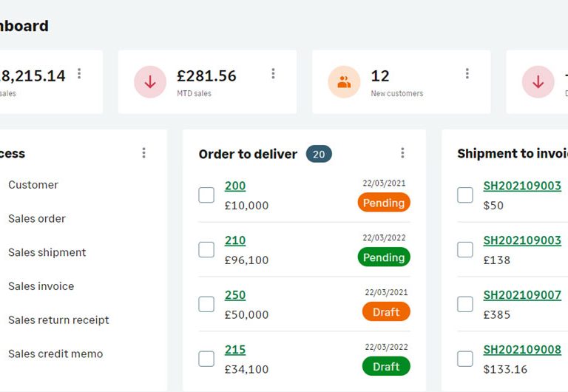
Task: Open the process panel three-dot menu
Action: (x=143, y=153)
